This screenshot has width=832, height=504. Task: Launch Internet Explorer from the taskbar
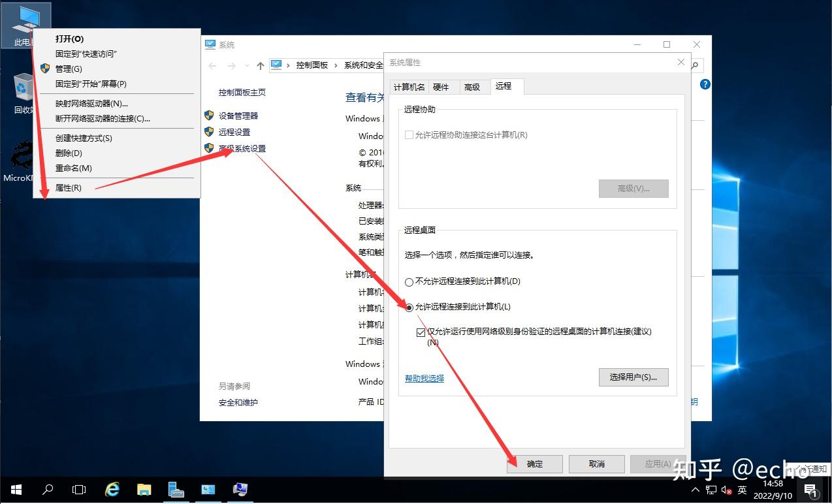tap(112, 489)
